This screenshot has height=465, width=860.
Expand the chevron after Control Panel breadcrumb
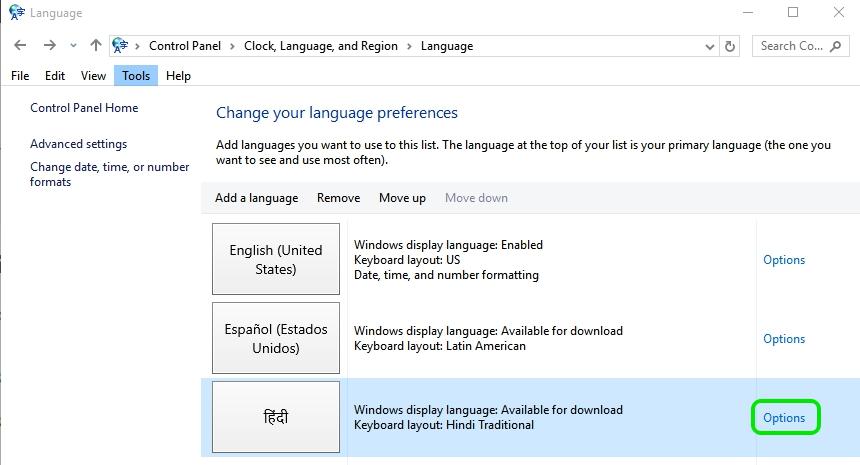pyautogui.click(x=232, y=47)
